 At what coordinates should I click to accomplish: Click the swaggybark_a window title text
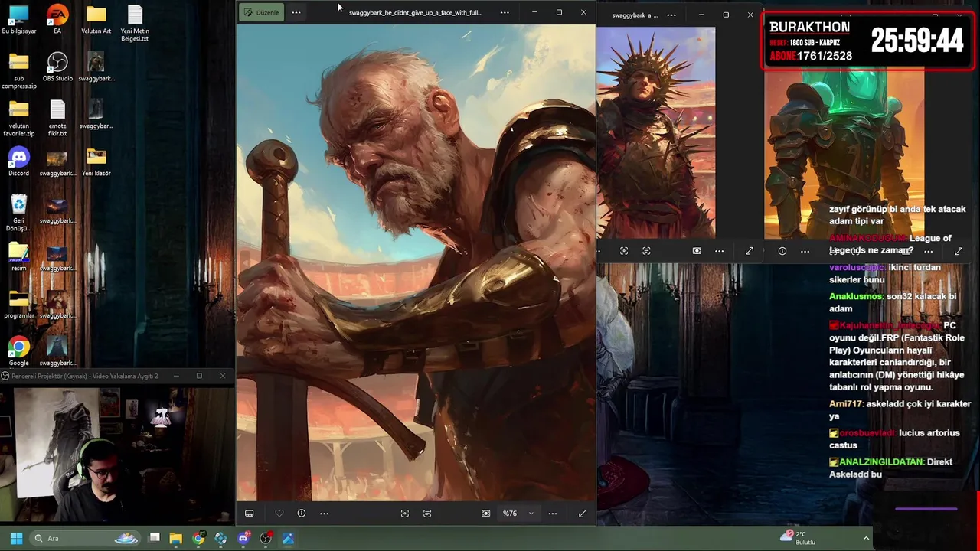point(635,15)
